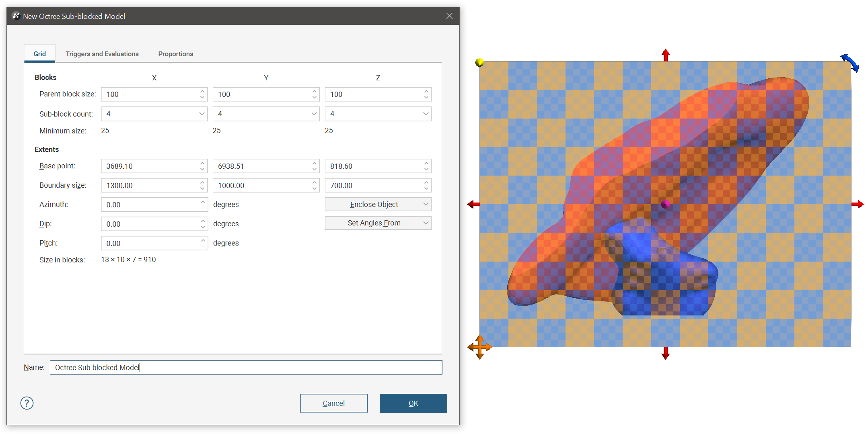Click the yellow sphere base point handle
The height and width of the screenshot is (434, 868).
coord(479,62)
